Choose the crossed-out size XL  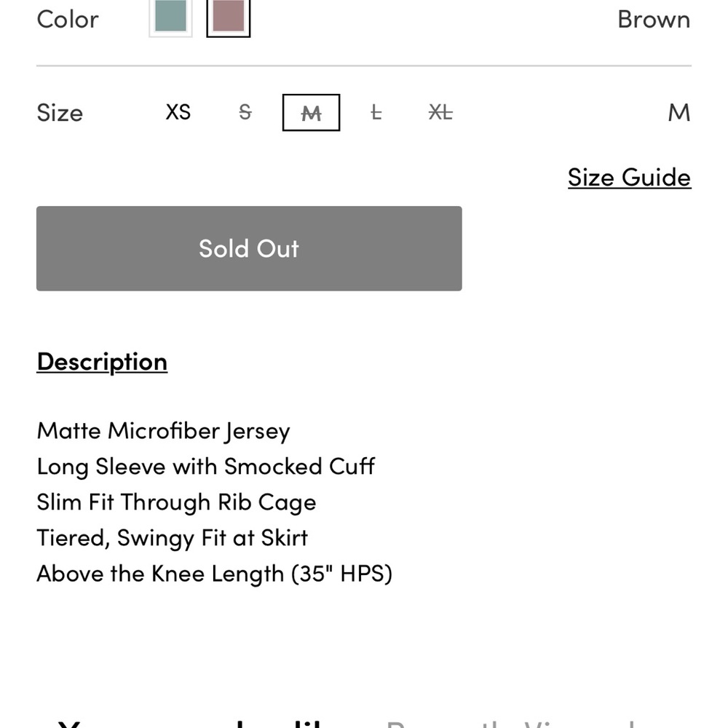point(440,113)
